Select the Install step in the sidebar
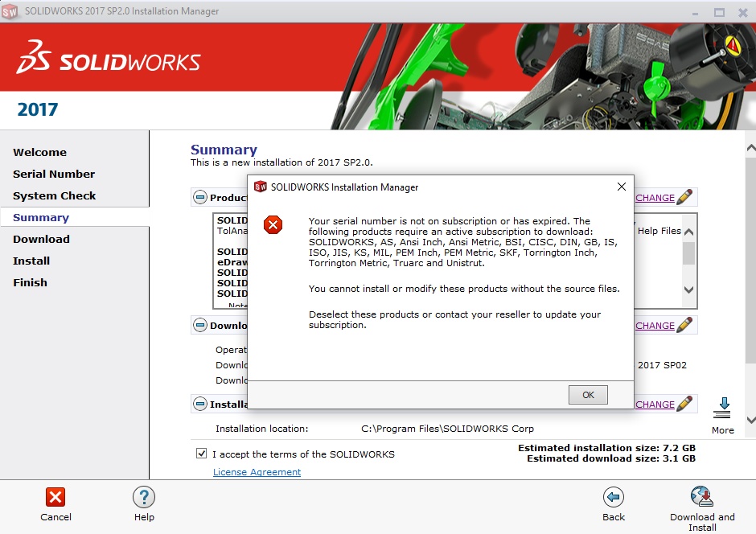The width and height of the screenshot is (756, 534). pyautogui.click(x=31, y=261)
